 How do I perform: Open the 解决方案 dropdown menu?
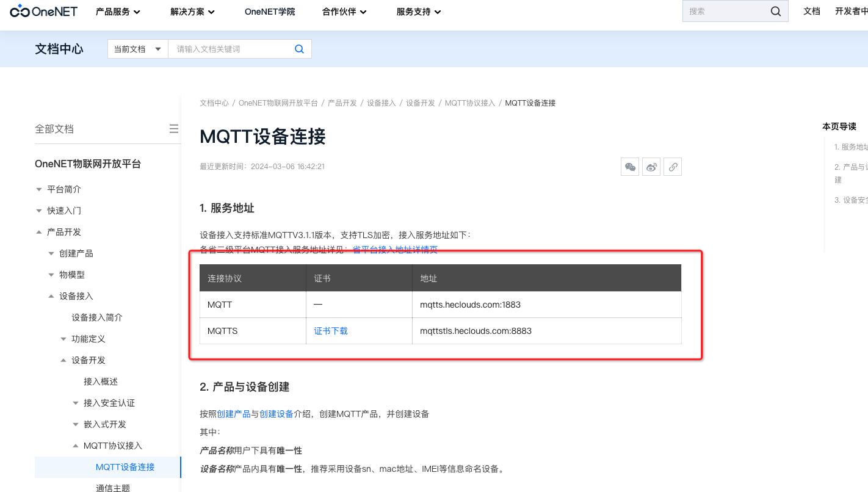[192, 12]
